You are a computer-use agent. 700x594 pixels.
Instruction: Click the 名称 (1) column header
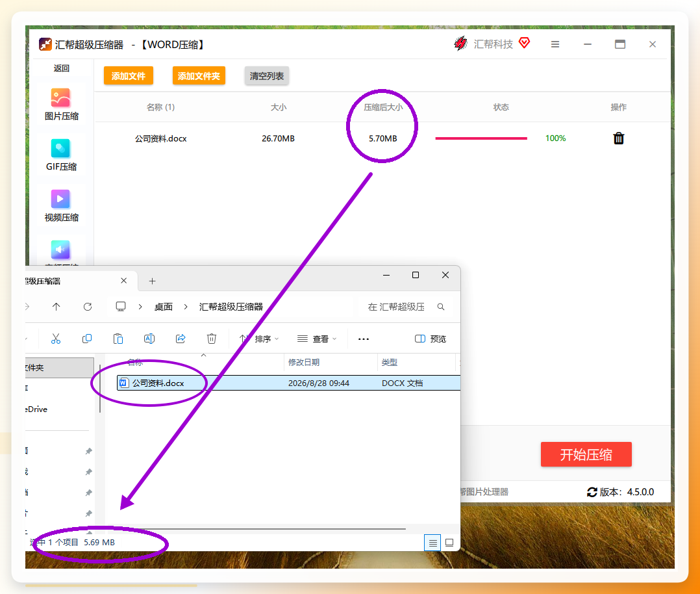[x=161, y=107]
